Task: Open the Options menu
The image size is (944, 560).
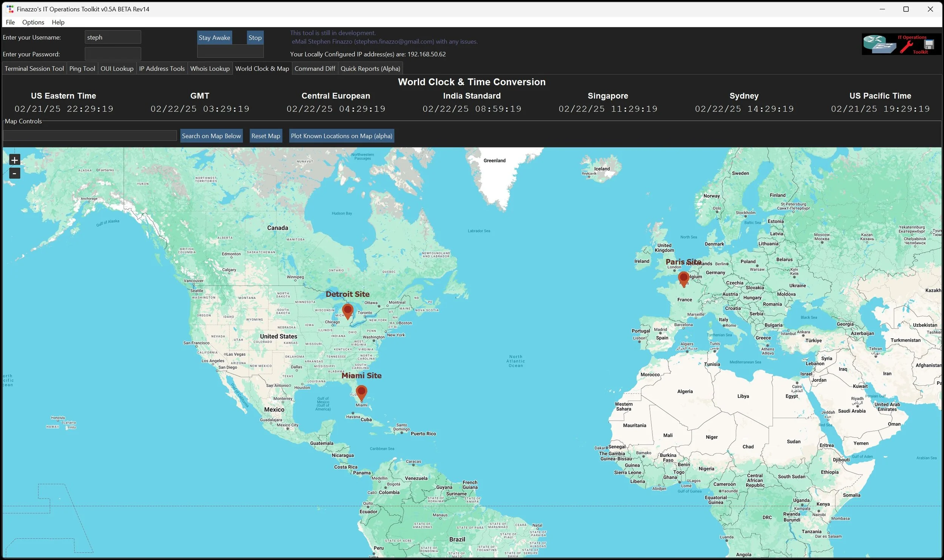Action: 33,22
